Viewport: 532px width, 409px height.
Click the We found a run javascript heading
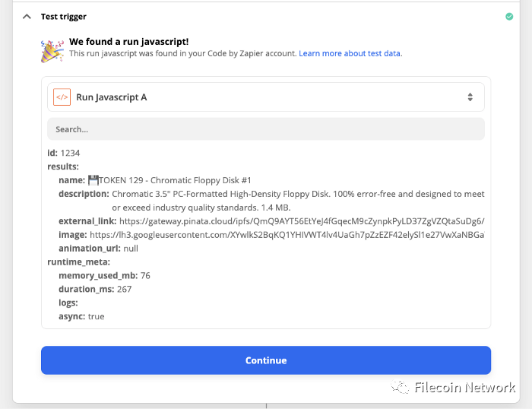coord(129,42)
